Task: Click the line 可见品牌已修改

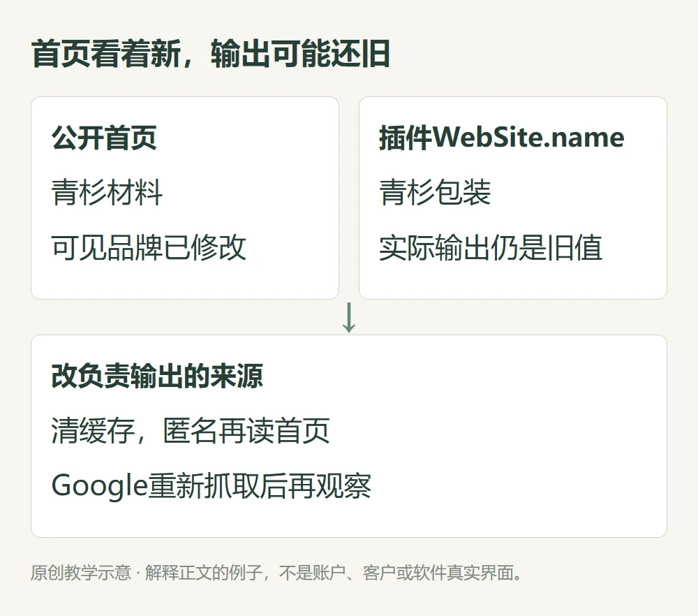Action: tap(149, 247)
